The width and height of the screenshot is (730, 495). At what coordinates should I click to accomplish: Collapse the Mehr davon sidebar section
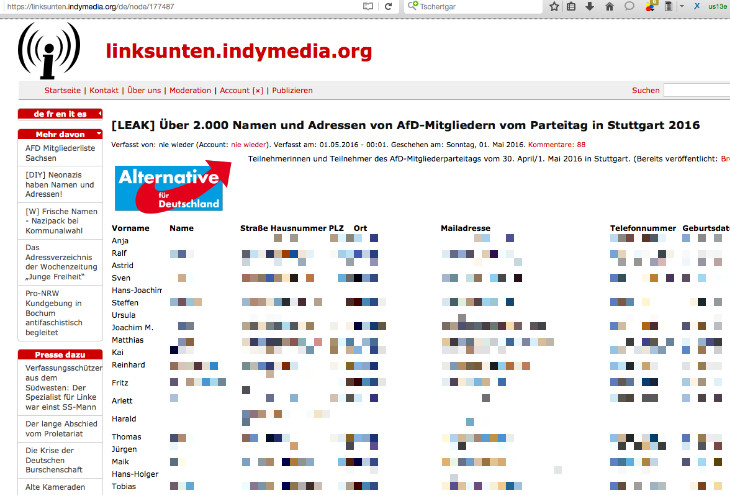(99, 134)
